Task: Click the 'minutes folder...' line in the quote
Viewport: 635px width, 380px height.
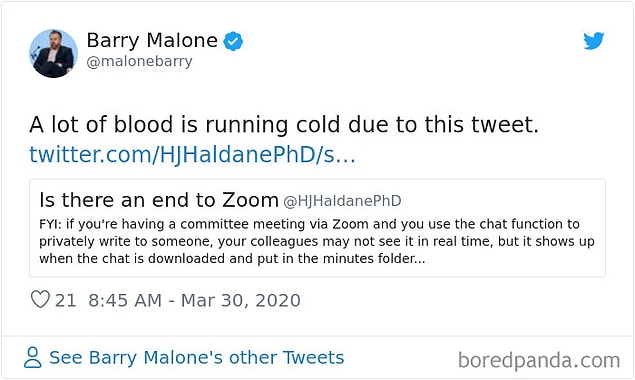Action: click(x=232, y=258)
